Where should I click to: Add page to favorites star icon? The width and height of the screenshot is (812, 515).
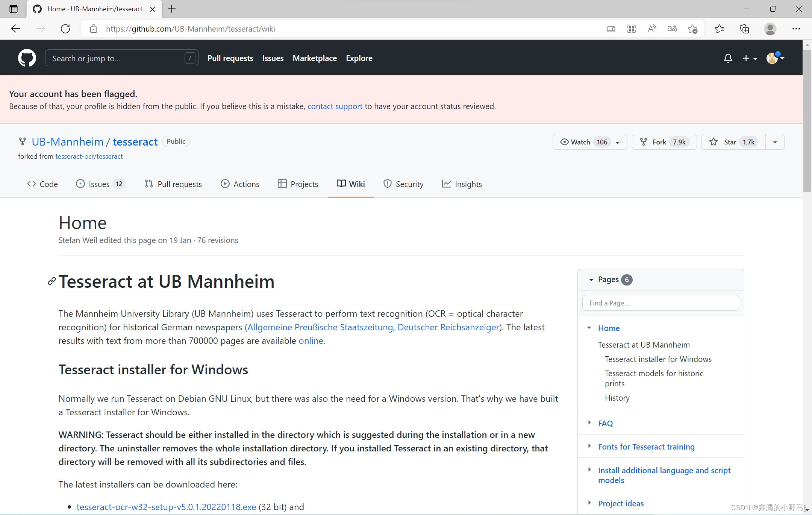(x=692, y=29)
